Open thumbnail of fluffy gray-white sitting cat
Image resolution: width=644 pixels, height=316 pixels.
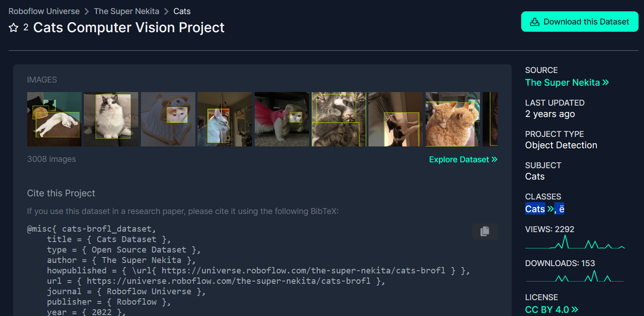click(111, 119)
